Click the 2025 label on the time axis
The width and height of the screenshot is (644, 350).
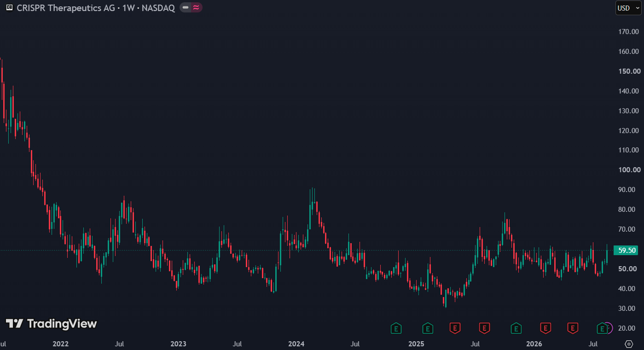coord(416,344)
